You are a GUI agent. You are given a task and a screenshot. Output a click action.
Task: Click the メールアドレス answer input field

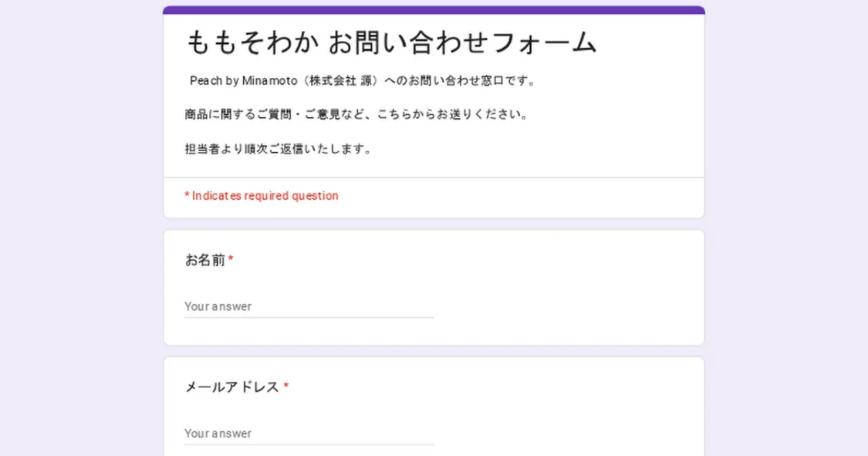click(x=309, y=433)
